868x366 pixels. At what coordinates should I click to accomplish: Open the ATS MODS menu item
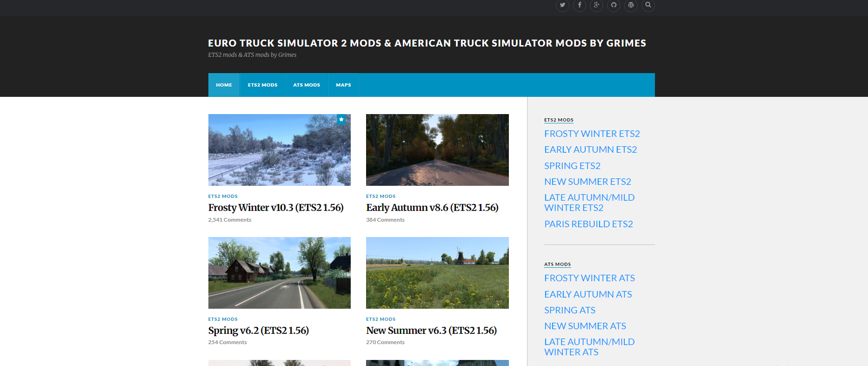pyautogui.click(x=307, y=85)
